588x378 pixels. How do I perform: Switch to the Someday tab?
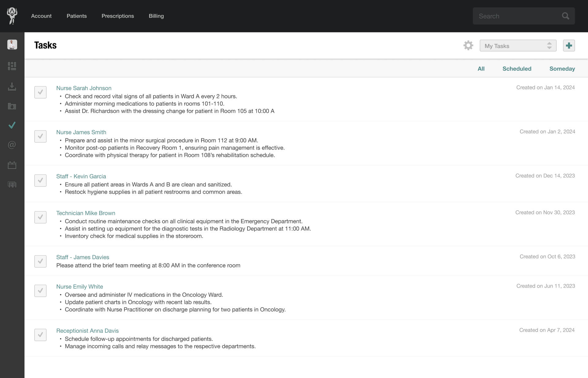(562, 69)
